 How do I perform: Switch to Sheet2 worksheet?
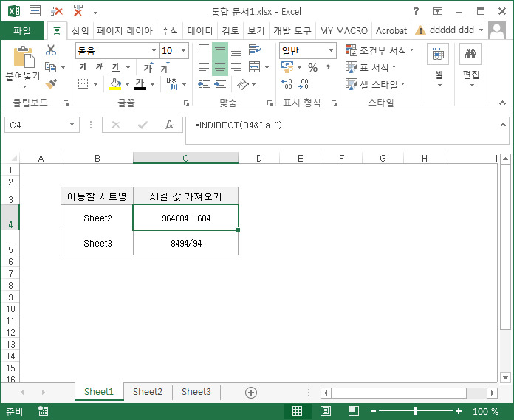point(148,391)
